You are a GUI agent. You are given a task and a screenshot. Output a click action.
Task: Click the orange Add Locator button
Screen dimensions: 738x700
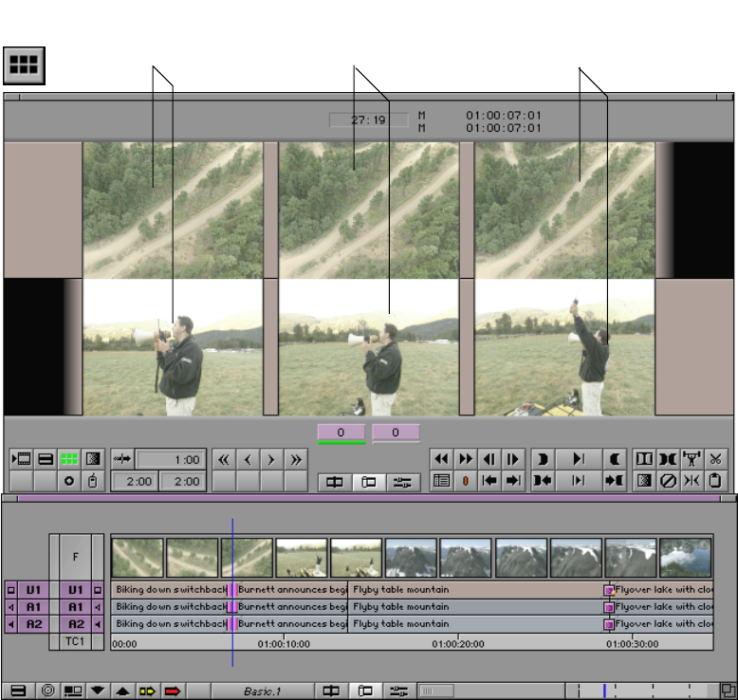(466, 481)
